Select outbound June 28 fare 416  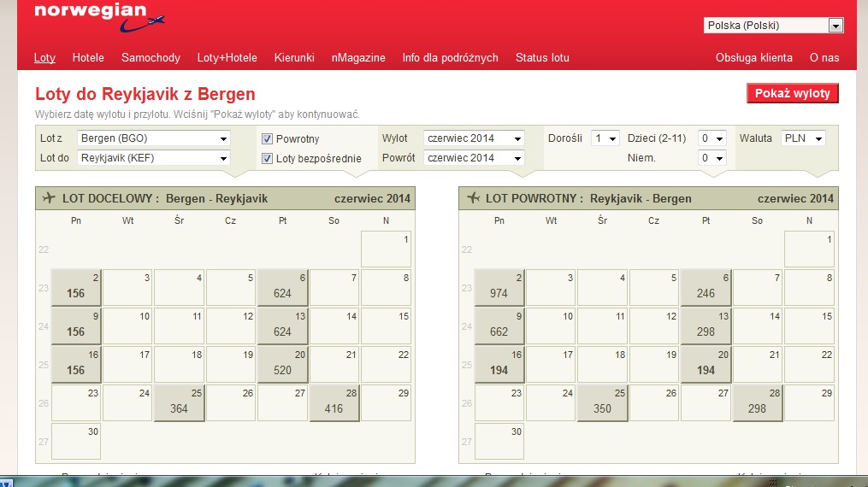pos(334,403)
